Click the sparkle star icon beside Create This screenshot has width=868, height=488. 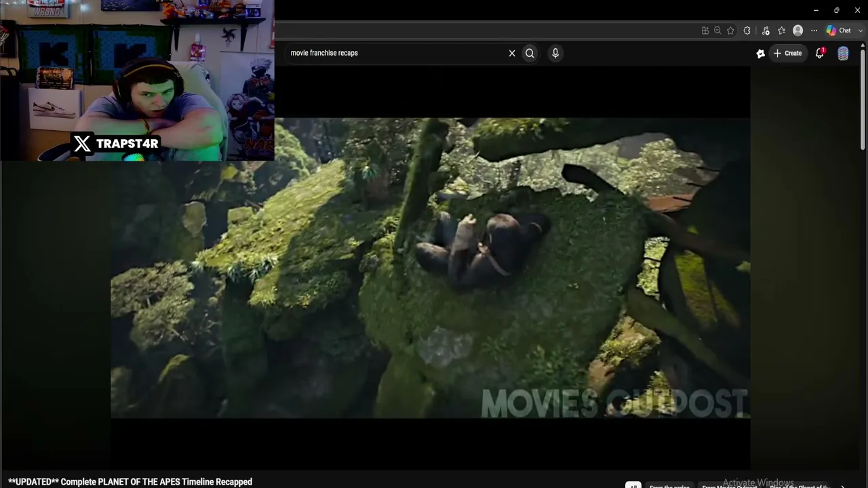[761, 54]
